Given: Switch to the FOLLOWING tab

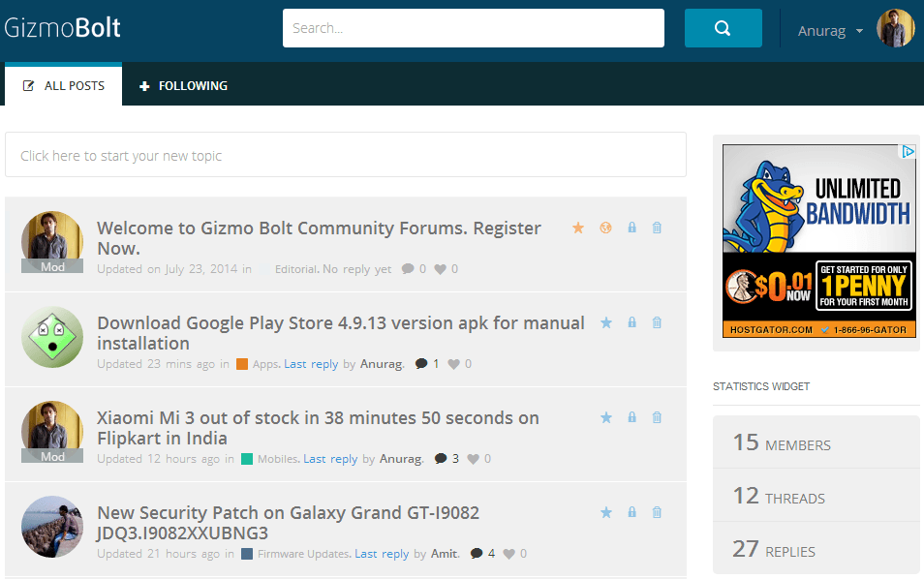Looking at the screenshot, I should click(x=183, y=86).
